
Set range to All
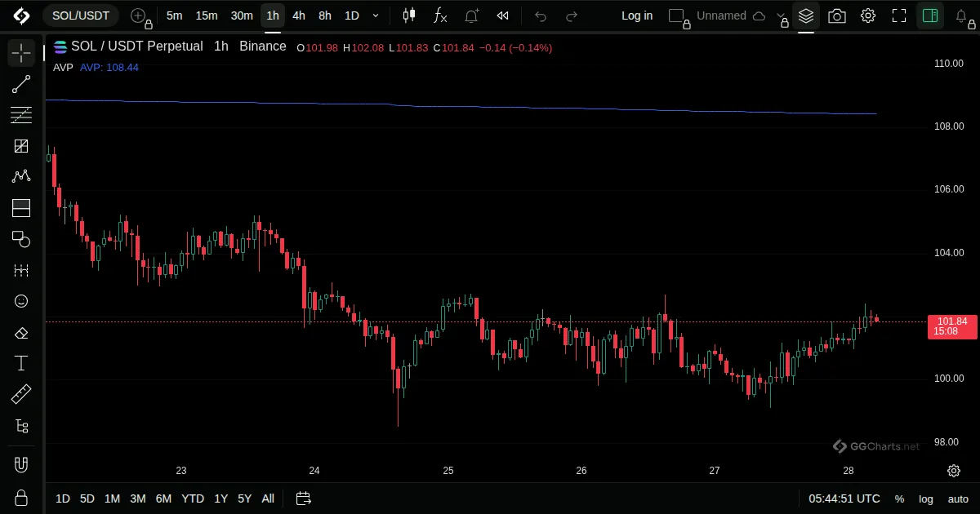268,498
